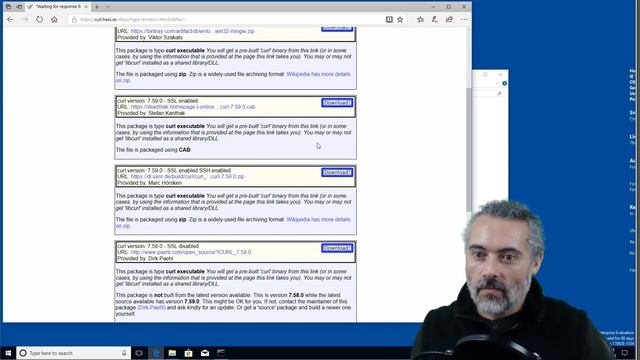
Task: Open Mail app from taskbar
Action: coord(205,353)
